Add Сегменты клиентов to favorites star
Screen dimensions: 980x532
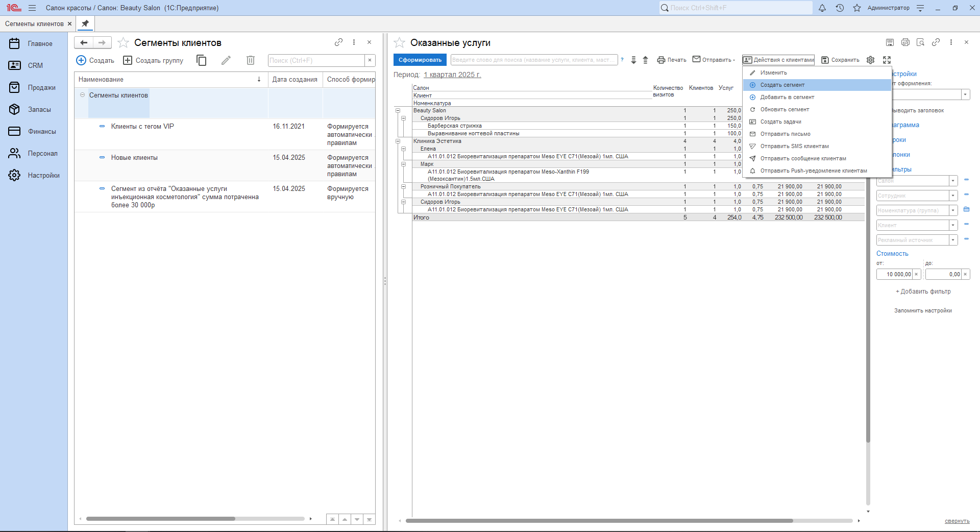(x=123, y=43)
